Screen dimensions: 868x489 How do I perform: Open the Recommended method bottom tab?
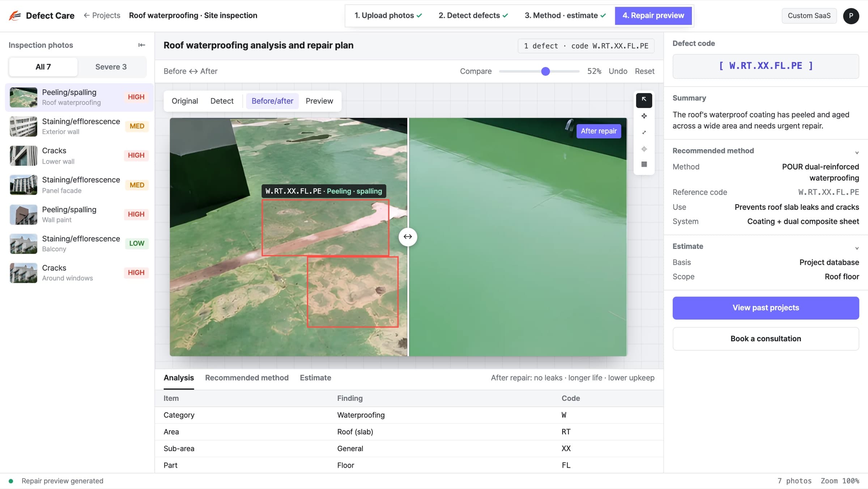click(247, 378)
